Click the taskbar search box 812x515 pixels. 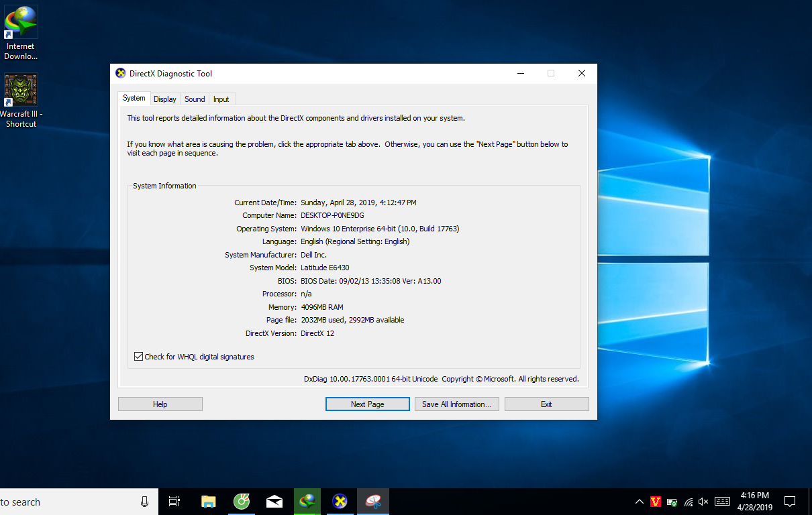(x=79, y=502)
